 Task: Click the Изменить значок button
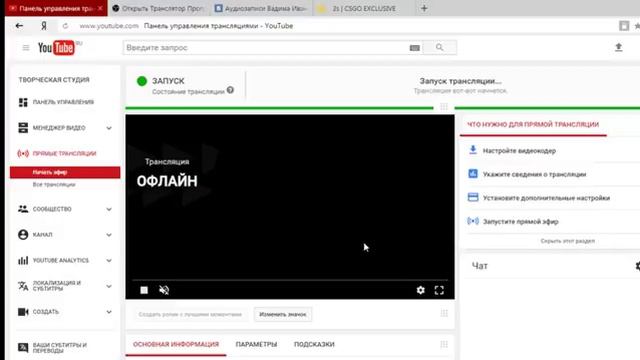(283, 314)
